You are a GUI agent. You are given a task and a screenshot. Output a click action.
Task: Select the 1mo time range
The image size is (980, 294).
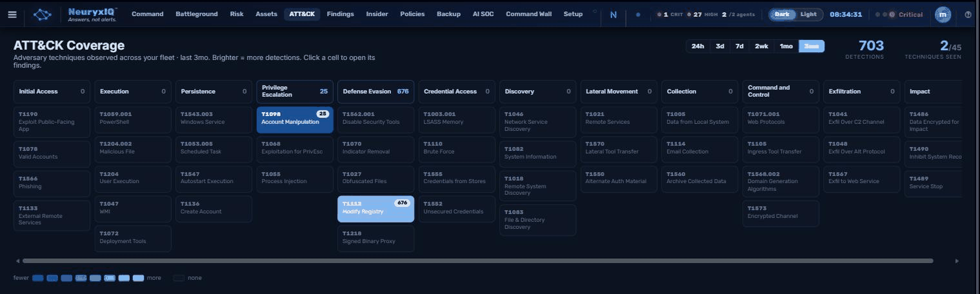pos(786,46)
